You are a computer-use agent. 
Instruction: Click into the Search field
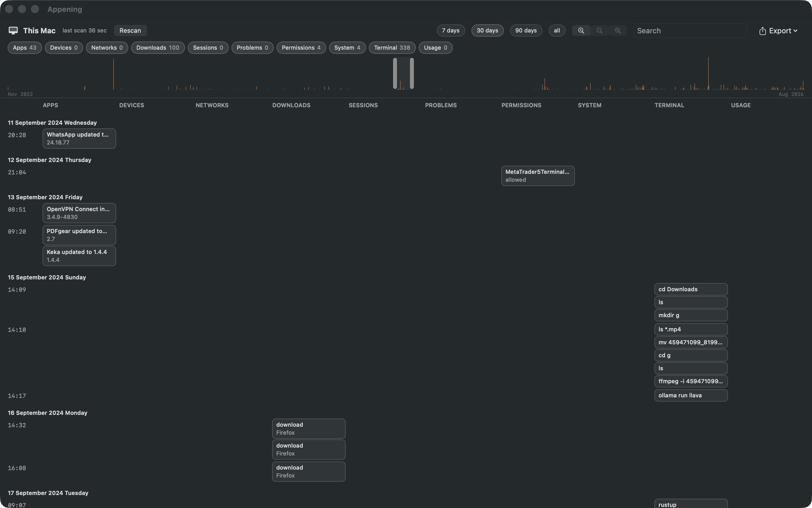[x=690, y=30]
